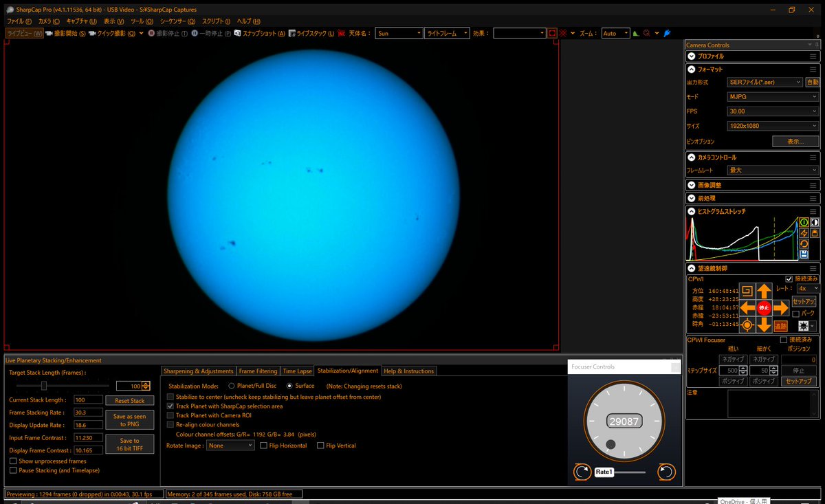Viewport: 825px width, 504px height.
Task: Open Zoom Auto dropdown
Action: pos(615,33)
